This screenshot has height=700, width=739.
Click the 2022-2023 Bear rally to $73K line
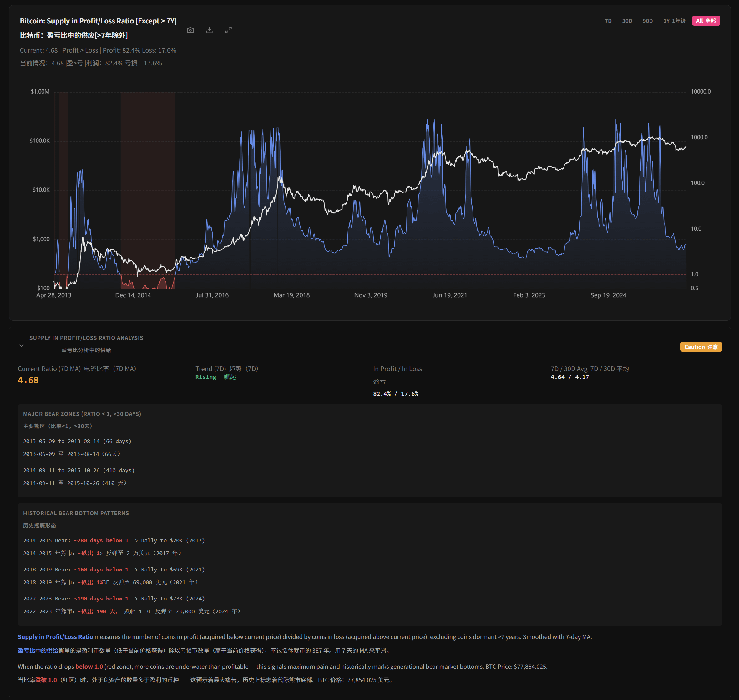click(x=114, y=599)
